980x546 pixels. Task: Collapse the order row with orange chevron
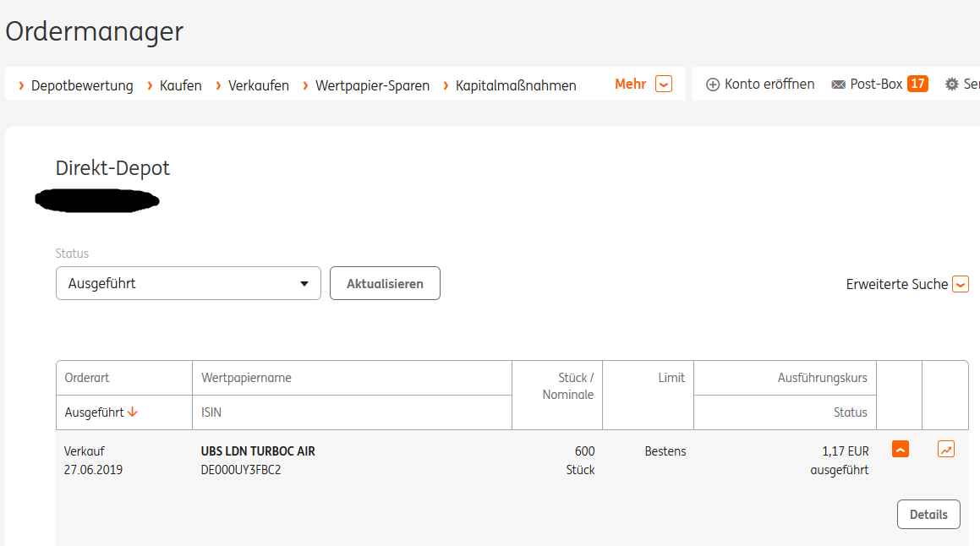click(901, 450)
